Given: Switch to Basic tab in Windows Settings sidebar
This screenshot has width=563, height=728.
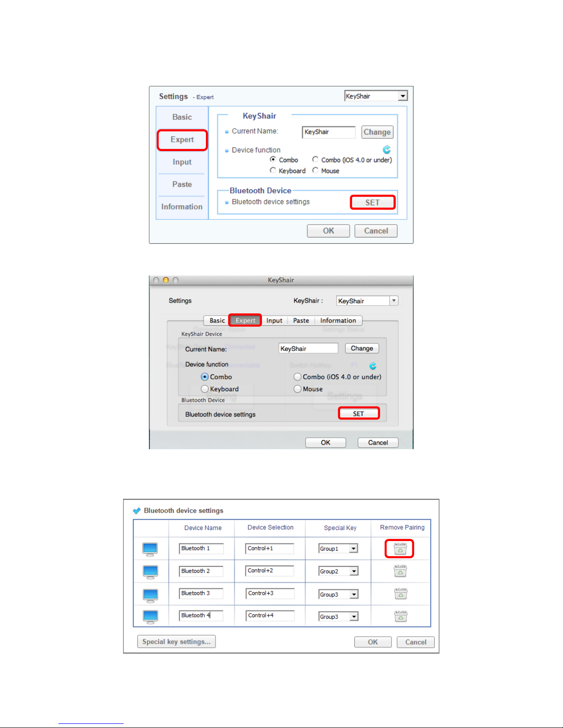Looking at the screenshot, I should pos(182,117).
